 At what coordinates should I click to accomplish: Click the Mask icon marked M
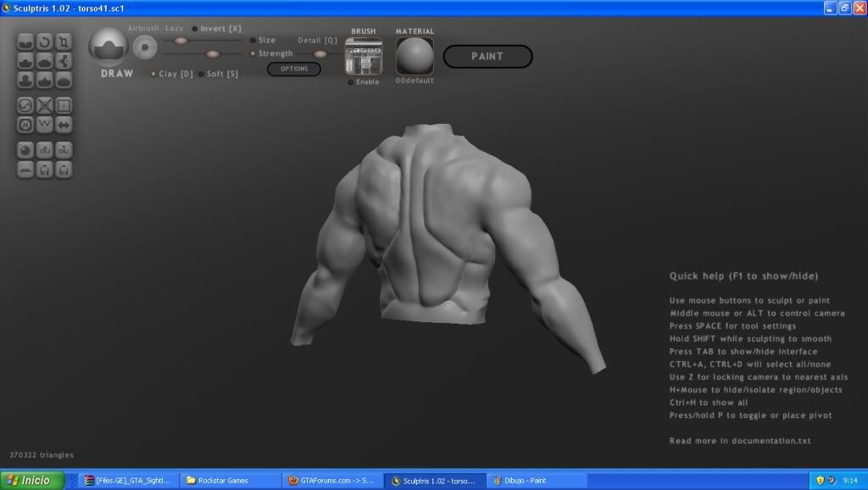coord(25,125)
